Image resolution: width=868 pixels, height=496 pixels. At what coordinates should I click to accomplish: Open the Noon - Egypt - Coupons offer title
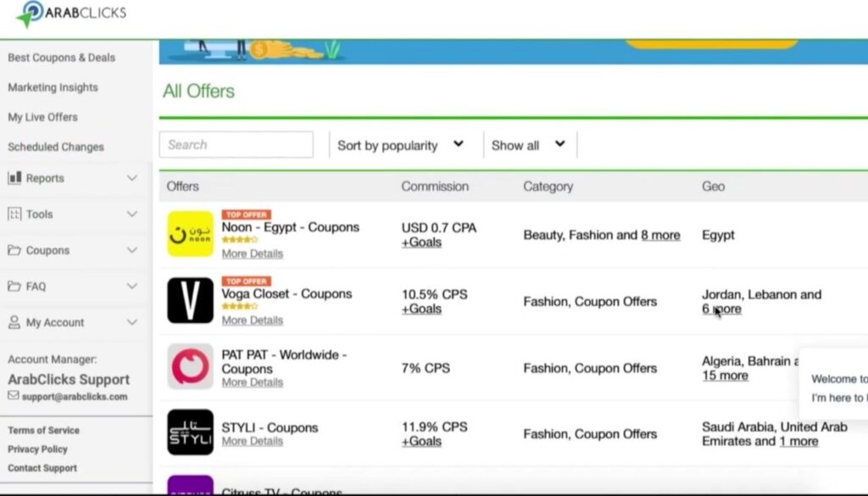tap(291, 227)
